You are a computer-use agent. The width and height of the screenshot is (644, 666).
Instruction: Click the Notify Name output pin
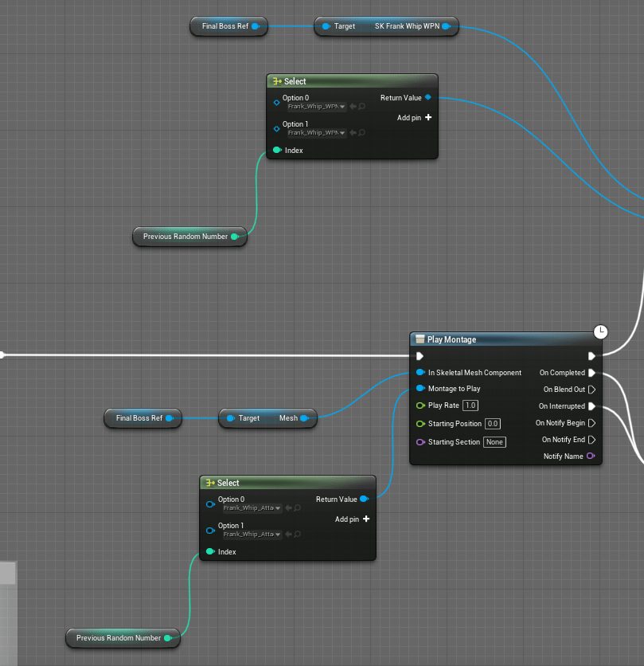tap(590, 456)
